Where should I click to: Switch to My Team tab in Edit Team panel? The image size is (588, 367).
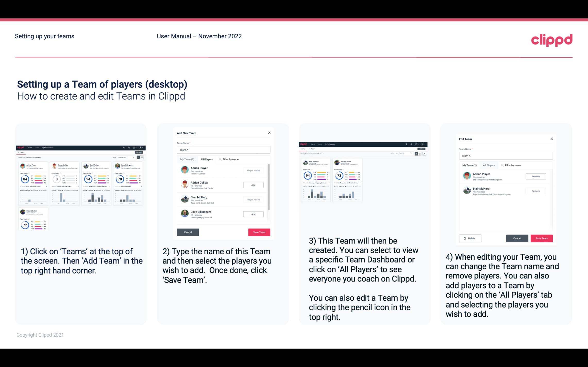469,165
